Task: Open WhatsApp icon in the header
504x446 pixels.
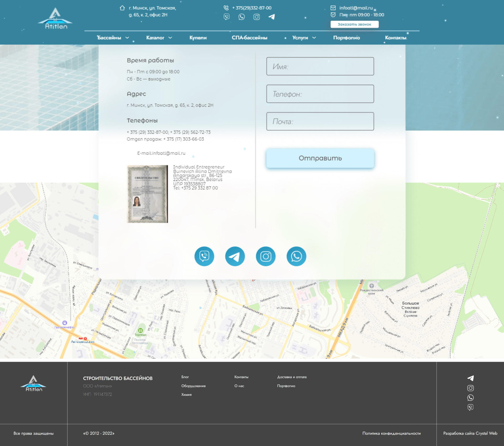Action: 241,17
